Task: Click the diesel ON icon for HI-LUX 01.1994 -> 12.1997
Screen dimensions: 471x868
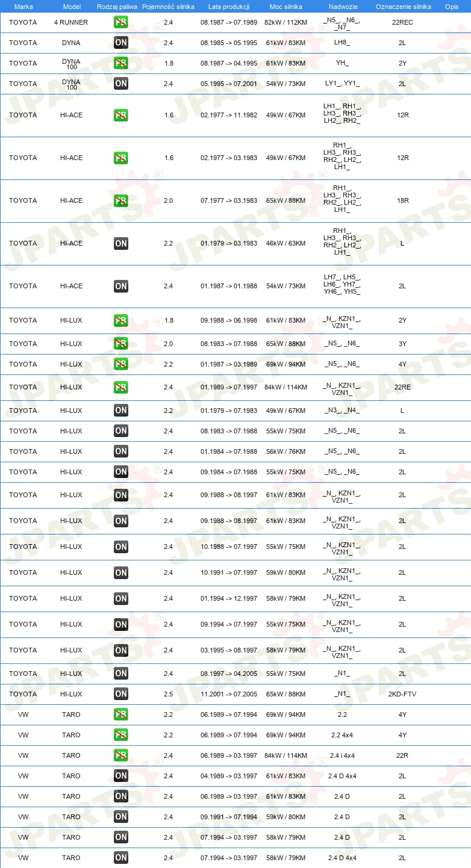Action: click(121, 598)
